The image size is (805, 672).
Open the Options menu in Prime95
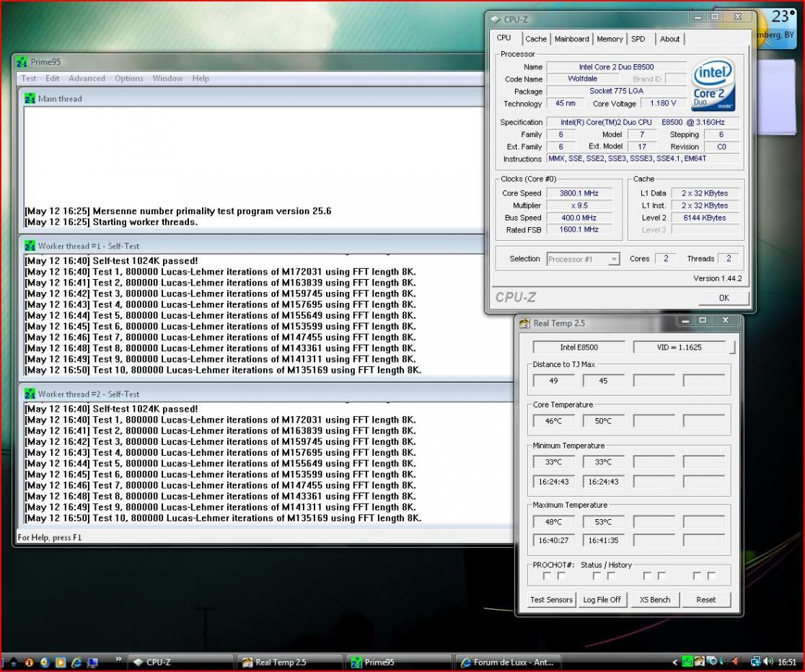(129, 79)
